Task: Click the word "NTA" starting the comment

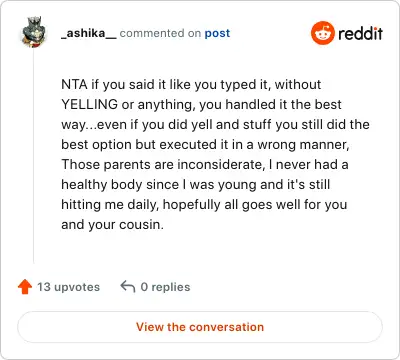Action: point(74,84)
